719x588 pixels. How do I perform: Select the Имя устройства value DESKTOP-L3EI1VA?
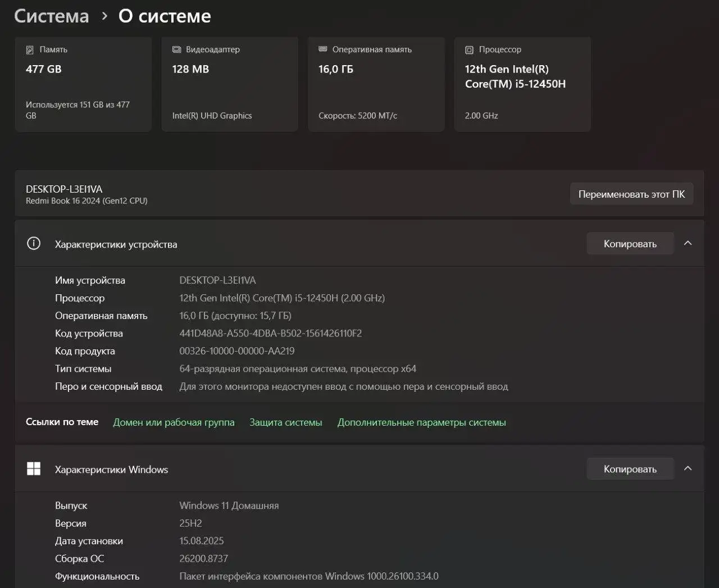(x=217, y=280)
